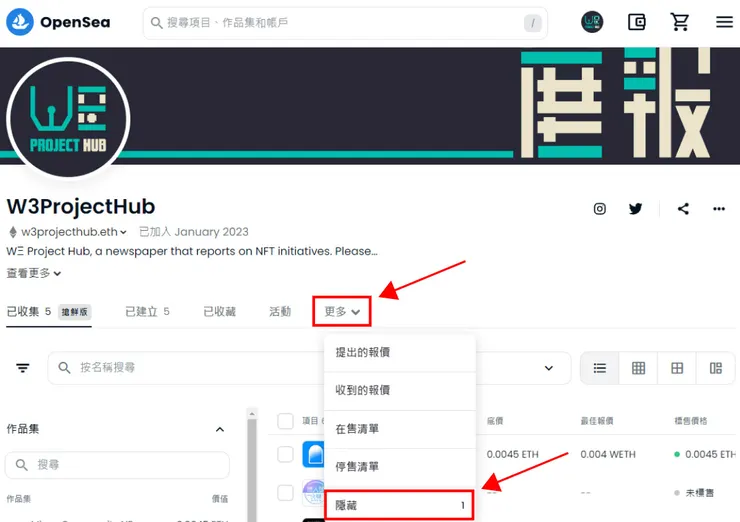Click the 最佳報價 column header

[597, 421]
